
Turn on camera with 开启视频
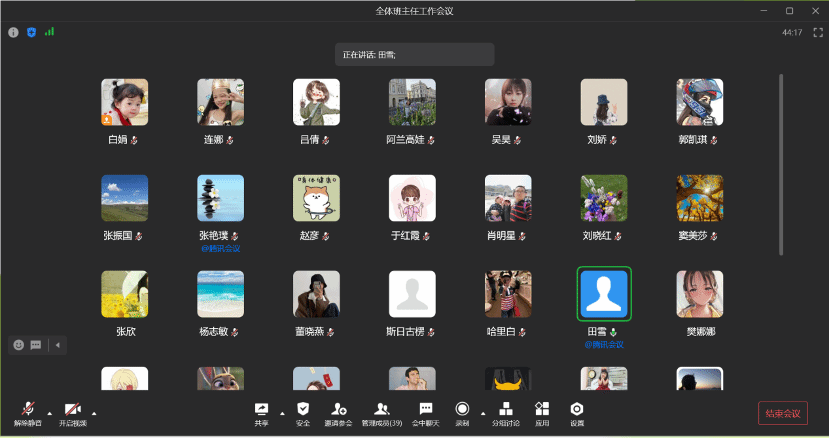[x=72, y=411]
